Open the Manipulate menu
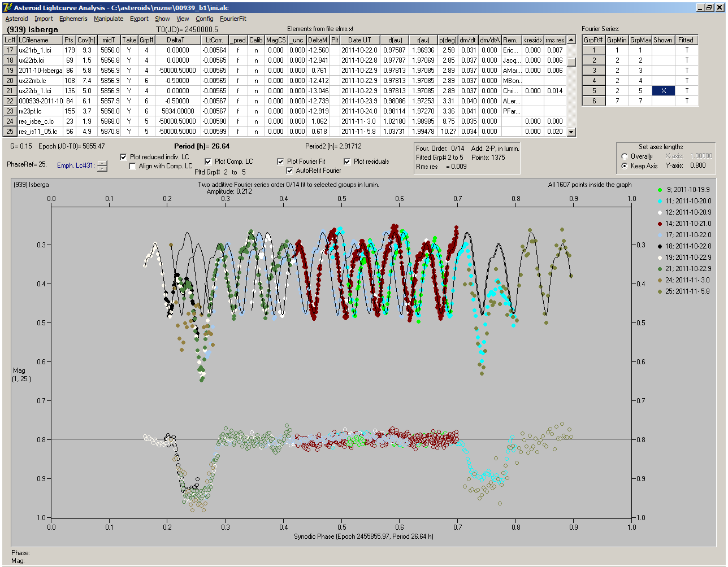728x567 pixels. [x=109, y=19]
